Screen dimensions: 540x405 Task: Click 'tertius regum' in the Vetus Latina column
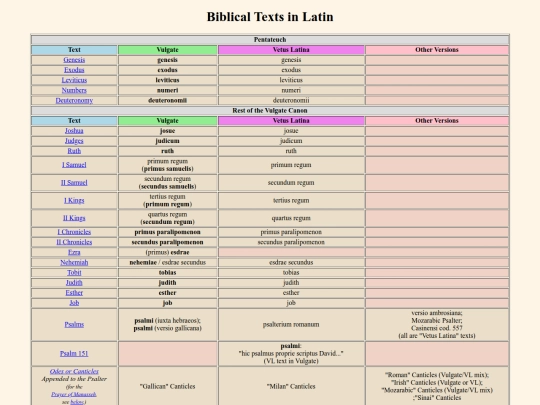point(291,200)
